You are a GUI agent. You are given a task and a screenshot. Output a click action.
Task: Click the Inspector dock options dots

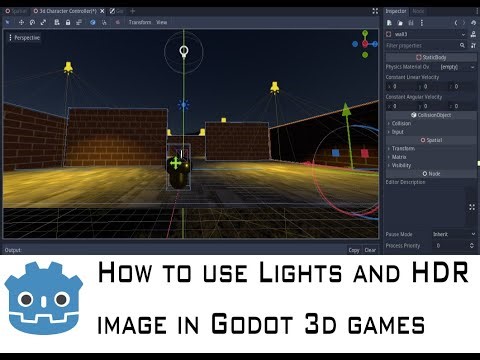point(477,11)
